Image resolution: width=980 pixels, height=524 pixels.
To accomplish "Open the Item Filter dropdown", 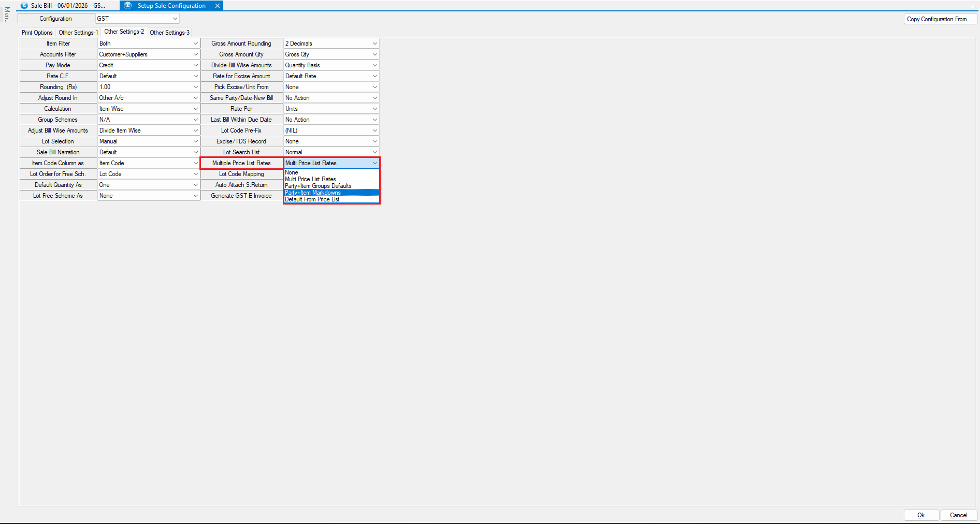I will click(195, 43).
